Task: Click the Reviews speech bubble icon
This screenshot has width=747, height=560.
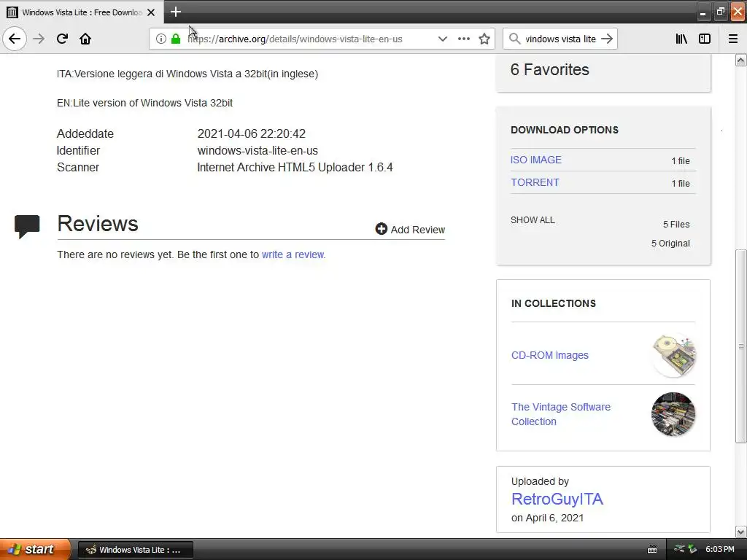Action: pyautogui.click(x=27, y=226)
